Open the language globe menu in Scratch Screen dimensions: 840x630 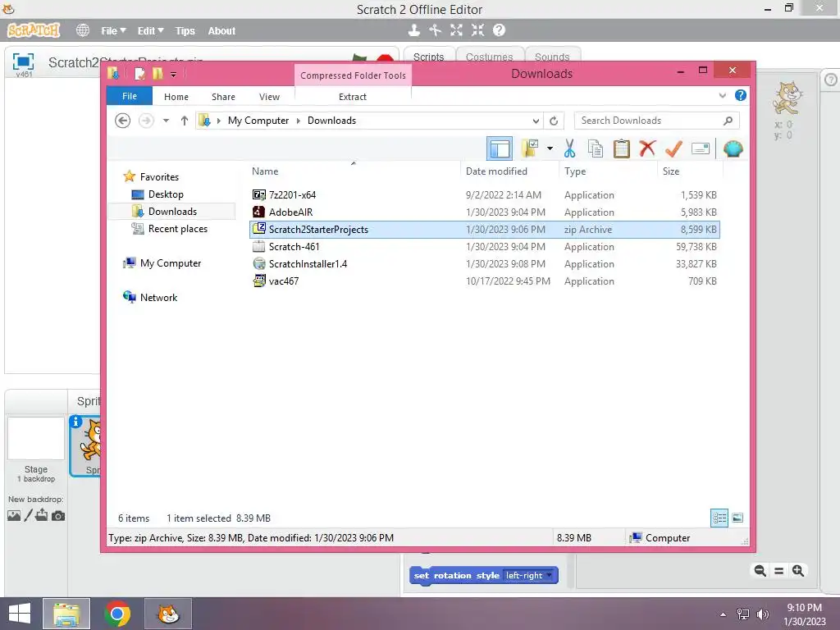click(x=83, y=30)
